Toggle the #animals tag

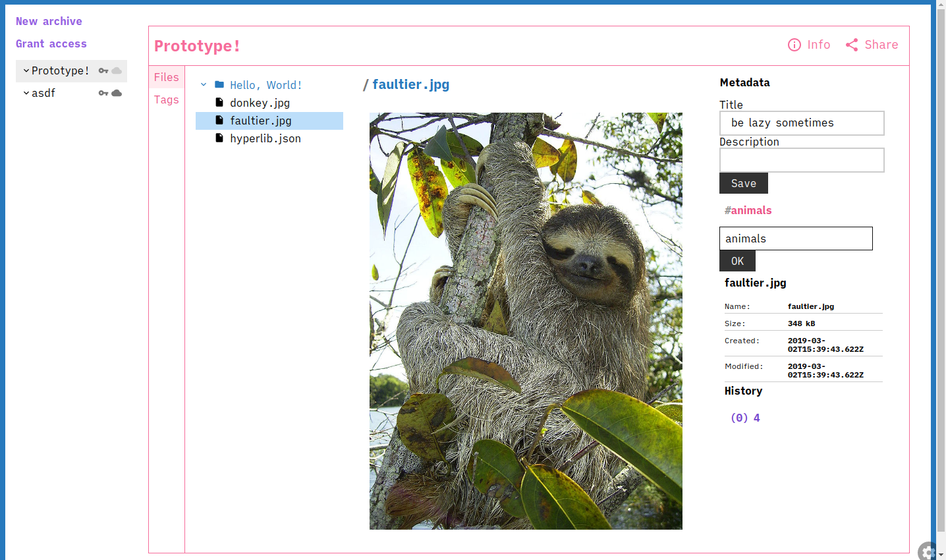[x=747, y=210]
